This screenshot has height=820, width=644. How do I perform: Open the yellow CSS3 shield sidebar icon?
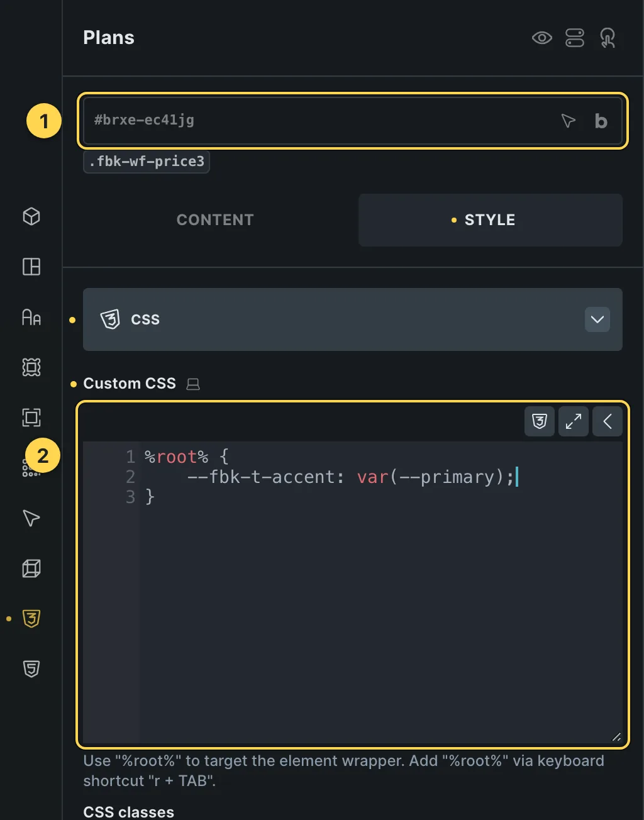(31, 619)
